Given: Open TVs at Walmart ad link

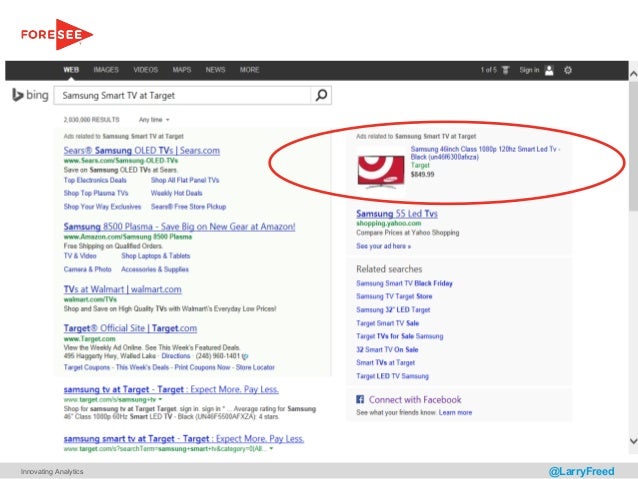Looking at the screenshot, I should pyautogui.click(x=122, y=289).
